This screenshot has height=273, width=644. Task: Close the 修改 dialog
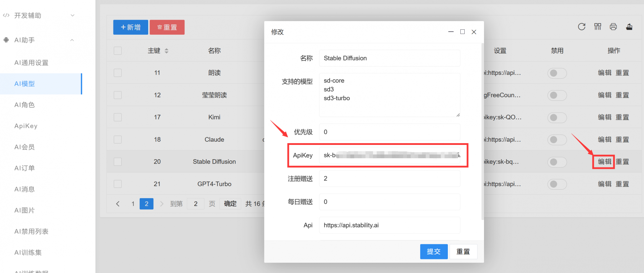click(474, 32)
